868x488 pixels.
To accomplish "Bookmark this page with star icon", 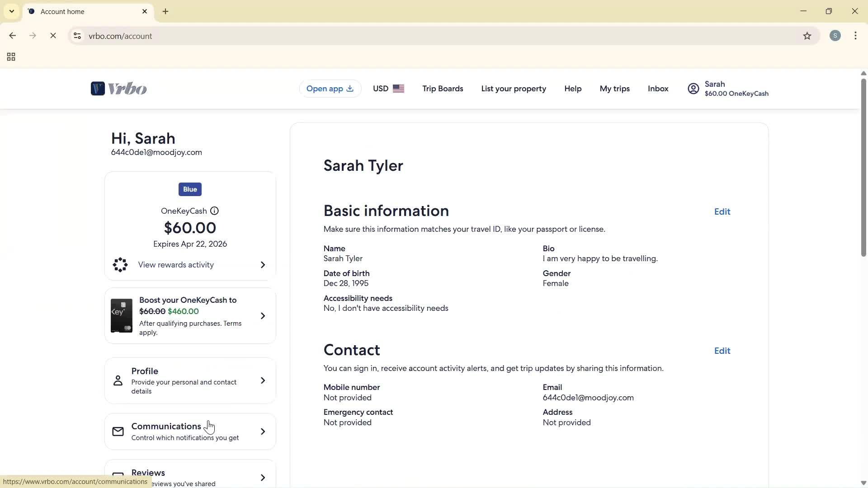I will pos(807,36).
